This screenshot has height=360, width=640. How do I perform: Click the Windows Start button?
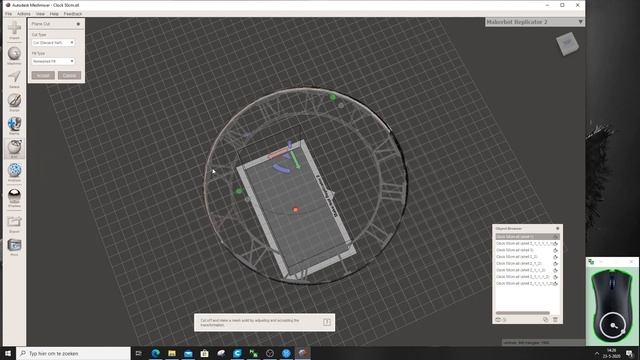(8, 353)
